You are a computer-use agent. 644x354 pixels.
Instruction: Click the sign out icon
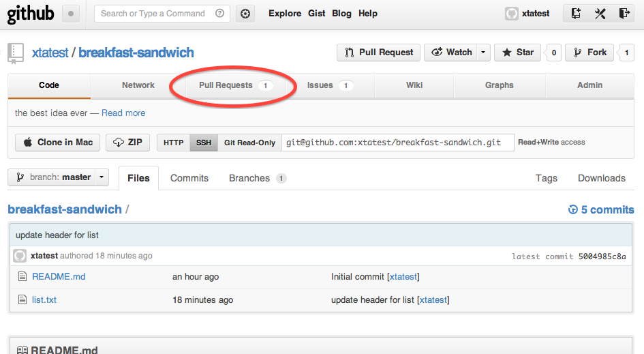[x=624, y=14]
